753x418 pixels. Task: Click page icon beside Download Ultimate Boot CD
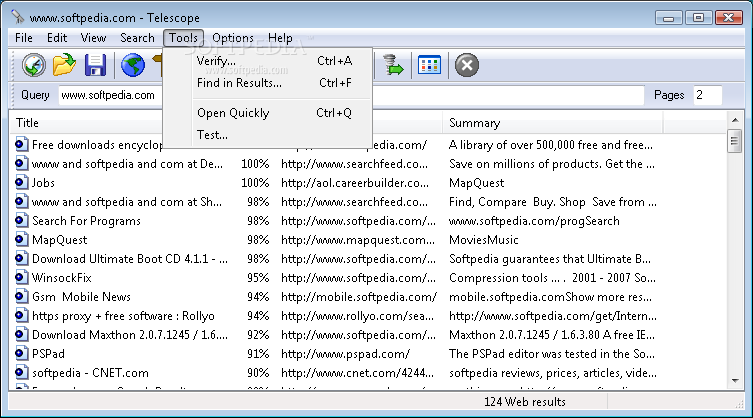pos(21,258)
